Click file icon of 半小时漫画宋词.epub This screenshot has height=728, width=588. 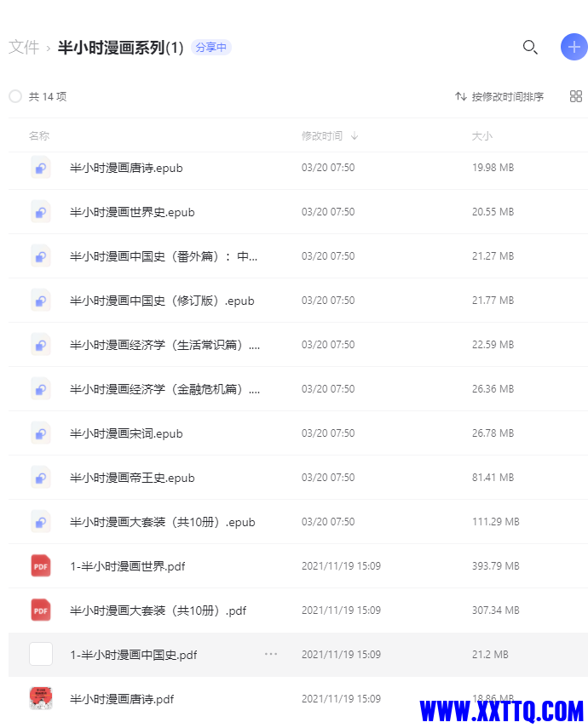41,433
